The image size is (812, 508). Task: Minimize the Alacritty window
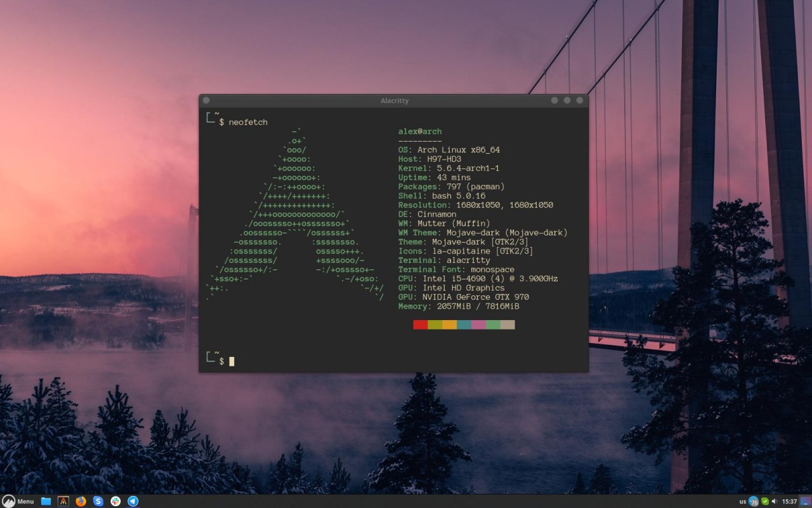point(554,100)
